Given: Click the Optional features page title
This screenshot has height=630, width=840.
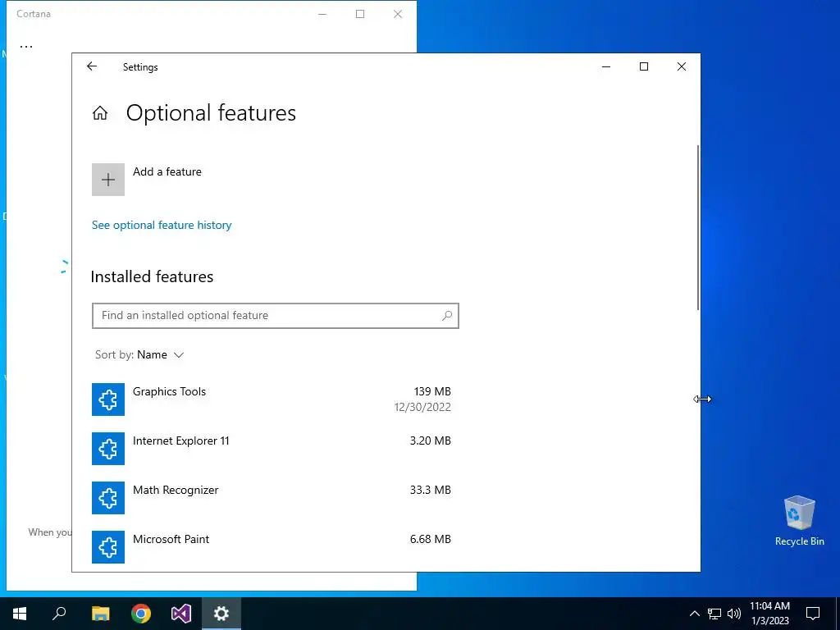Looking at the screenshot, I should (211, 113).
